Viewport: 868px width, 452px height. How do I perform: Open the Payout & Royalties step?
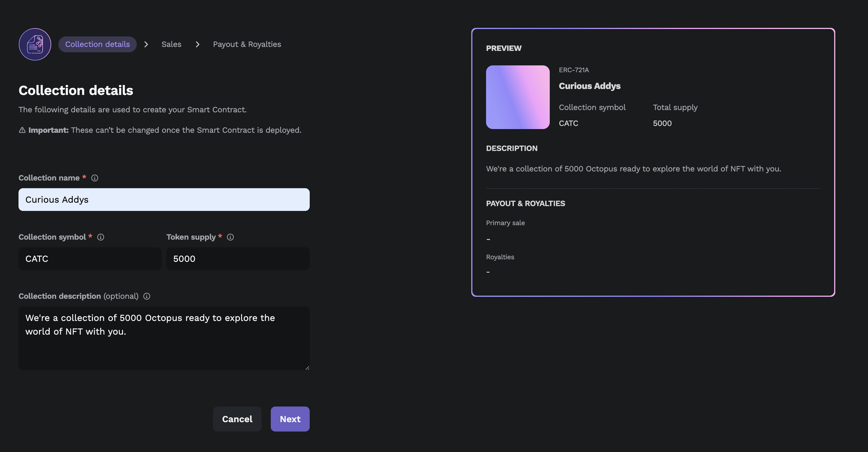click(247, 44)
